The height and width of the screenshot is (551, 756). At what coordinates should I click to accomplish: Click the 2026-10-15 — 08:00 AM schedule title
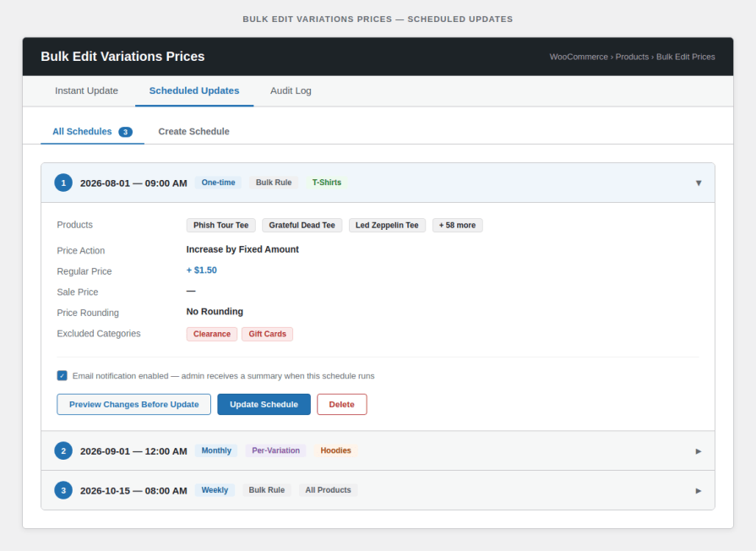click(x=133, y=491)
